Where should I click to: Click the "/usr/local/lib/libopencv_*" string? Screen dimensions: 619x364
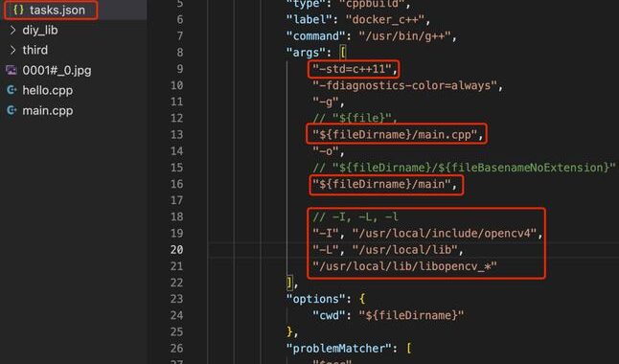click(x=404, y=266)
